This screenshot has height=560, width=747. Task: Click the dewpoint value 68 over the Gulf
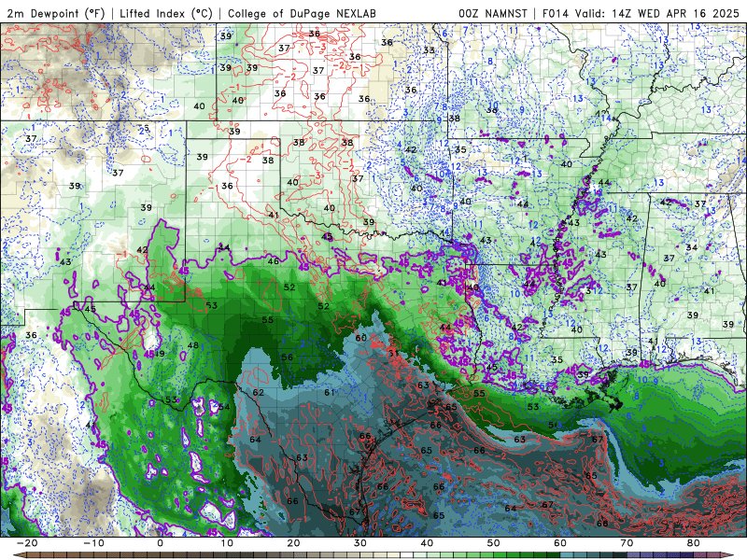click(x=602, y=523)
